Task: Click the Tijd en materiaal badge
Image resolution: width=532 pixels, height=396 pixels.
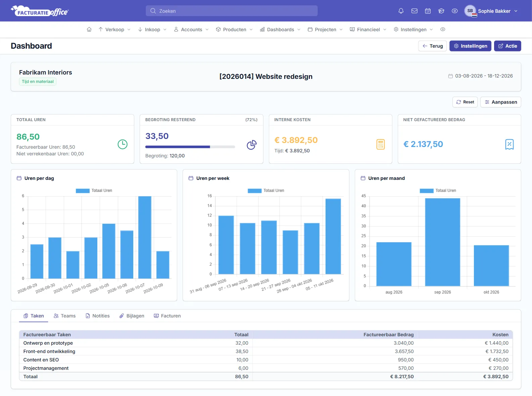Action: (x=38, y=82)
